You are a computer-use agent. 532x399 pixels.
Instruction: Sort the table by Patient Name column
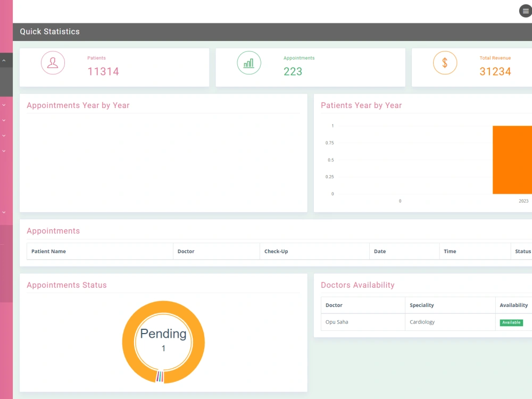click(x=48, y=251)
